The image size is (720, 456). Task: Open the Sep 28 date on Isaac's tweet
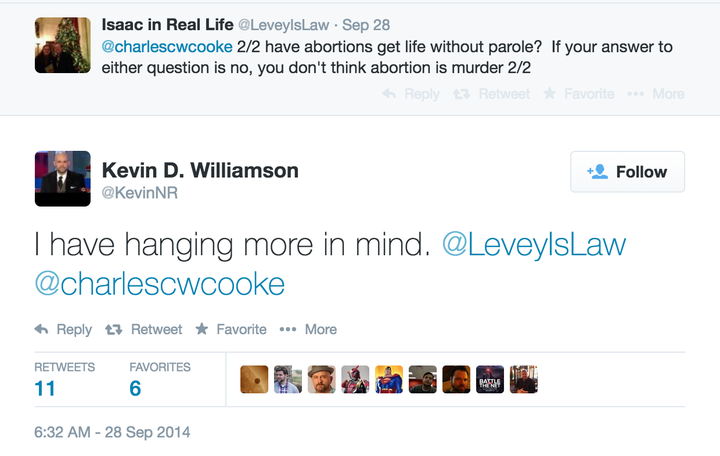(x=366, y=25)
